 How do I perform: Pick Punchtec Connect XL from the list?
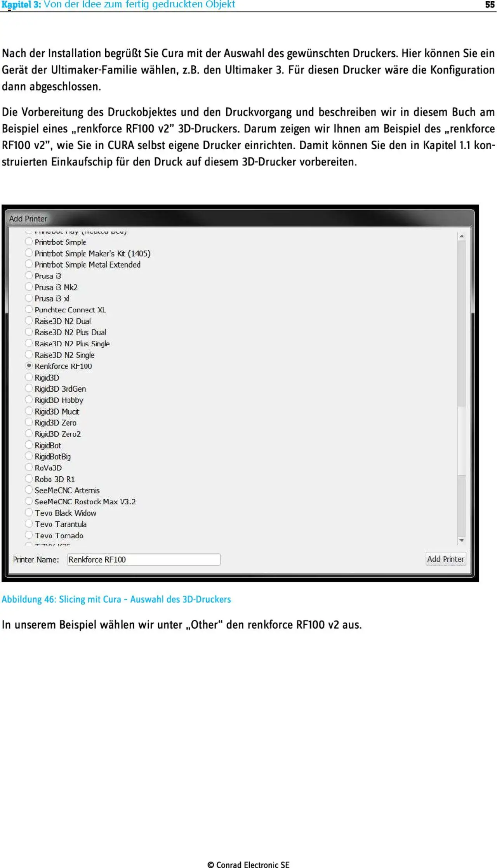pos(29,309)
